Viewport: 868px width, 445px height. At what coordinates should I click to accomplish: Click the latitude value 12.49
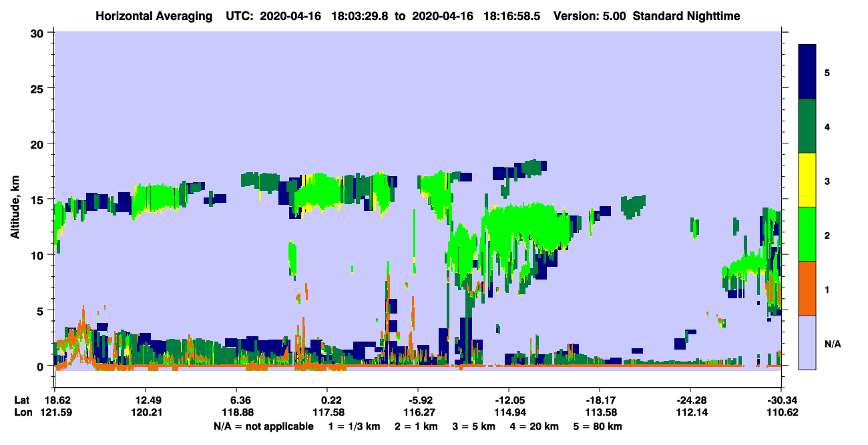[x=145, y=400]
